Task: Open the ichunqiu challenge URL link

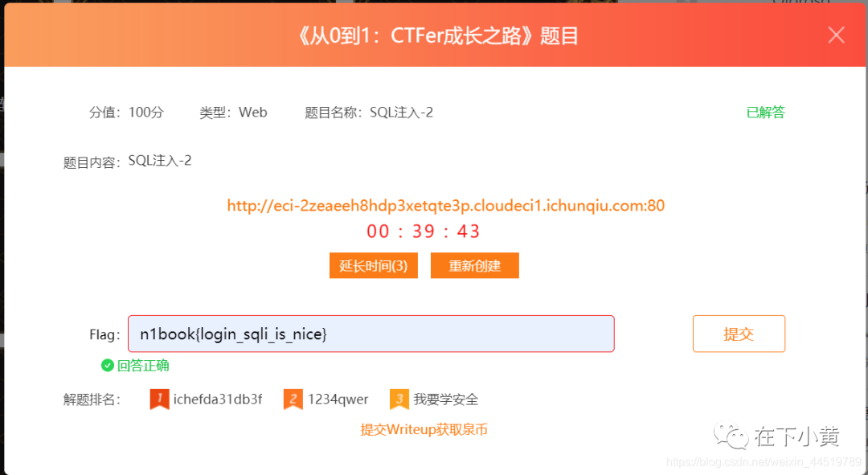Action: tap(445, 206)
